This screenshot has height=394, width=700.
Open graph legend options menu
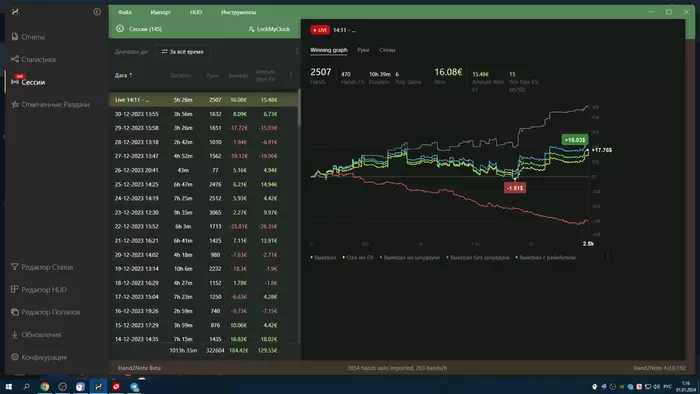click(x=608, y=257)
